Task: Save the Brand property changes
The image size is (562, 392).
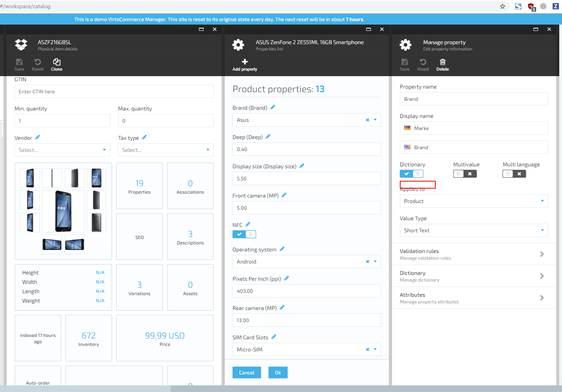Action: [404, 64]
